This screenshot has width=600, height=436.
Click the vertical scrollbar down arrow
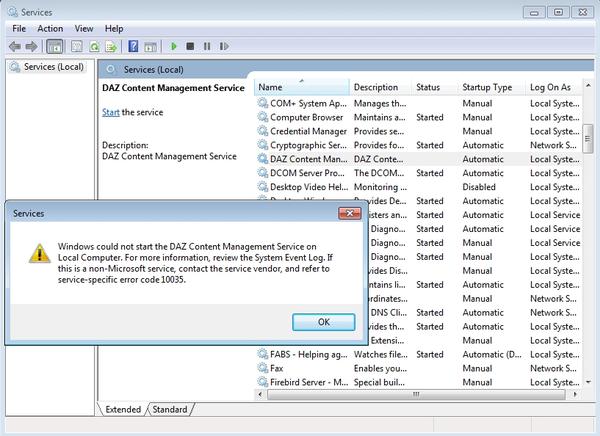[588, 382]
